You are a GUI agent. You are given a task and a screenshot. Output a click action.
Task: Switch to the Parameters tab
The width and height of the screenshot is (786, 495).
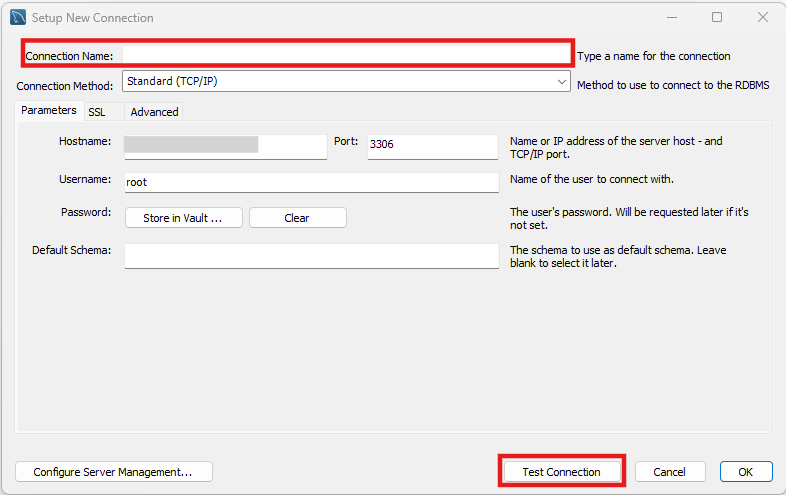click(x=48, y=111)
